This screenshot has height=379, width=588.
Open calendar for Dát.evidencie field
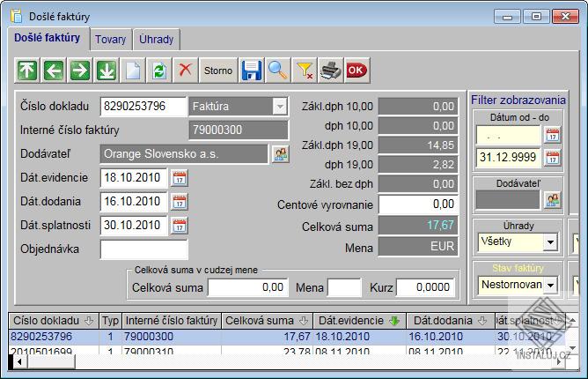point(180,177)
